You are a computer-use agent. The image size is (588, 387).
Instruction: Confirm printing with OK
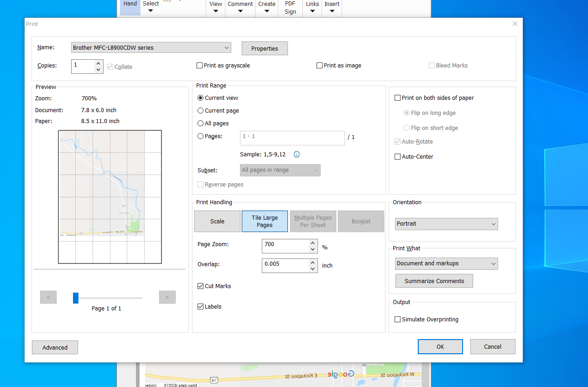pos(440,346)
